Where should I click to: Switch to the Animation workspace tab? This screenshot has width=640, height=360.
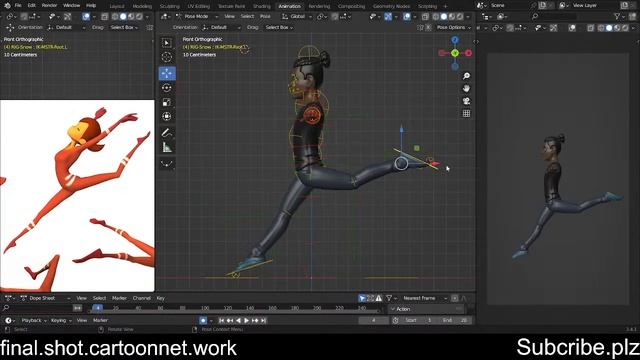pyautogui.click(x=289, y=6)
